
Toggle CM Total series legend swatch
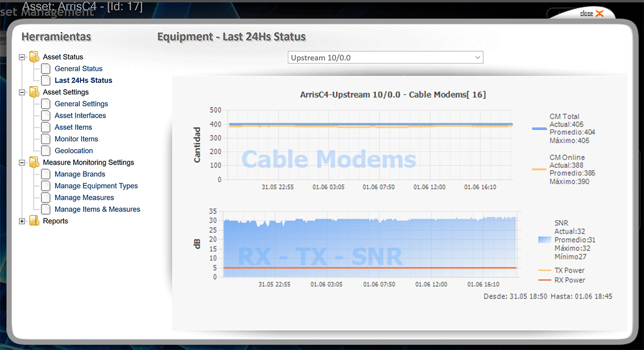[x=539, y=128]
